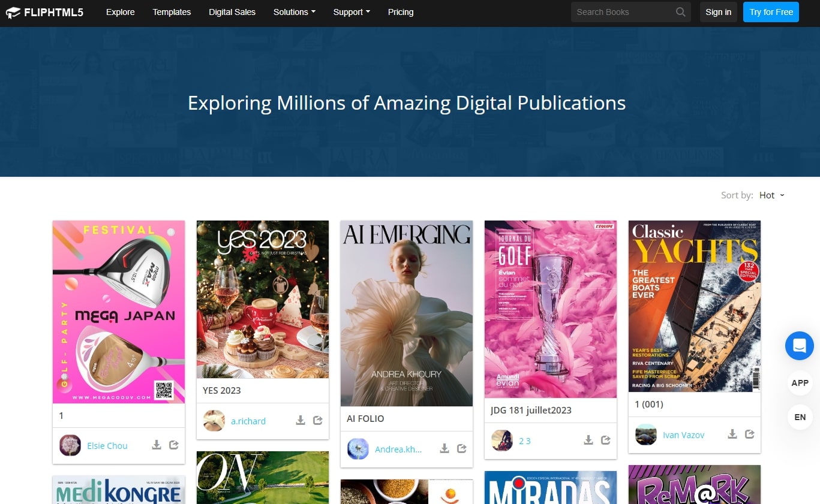The width and height of the screenshot is (820, 504).
Task: Open the 2 3 user link
Action: point(525,441)
